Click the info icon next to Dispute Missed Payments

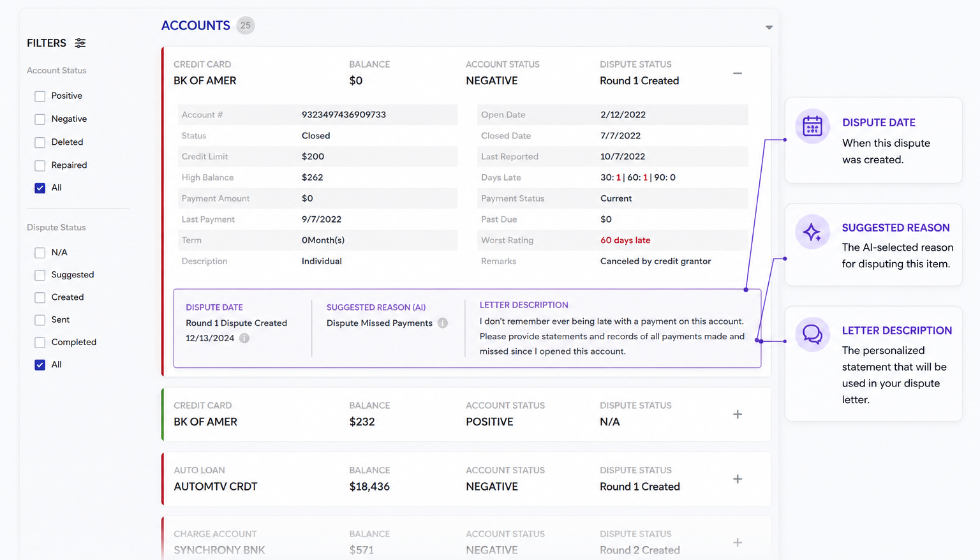443,323
